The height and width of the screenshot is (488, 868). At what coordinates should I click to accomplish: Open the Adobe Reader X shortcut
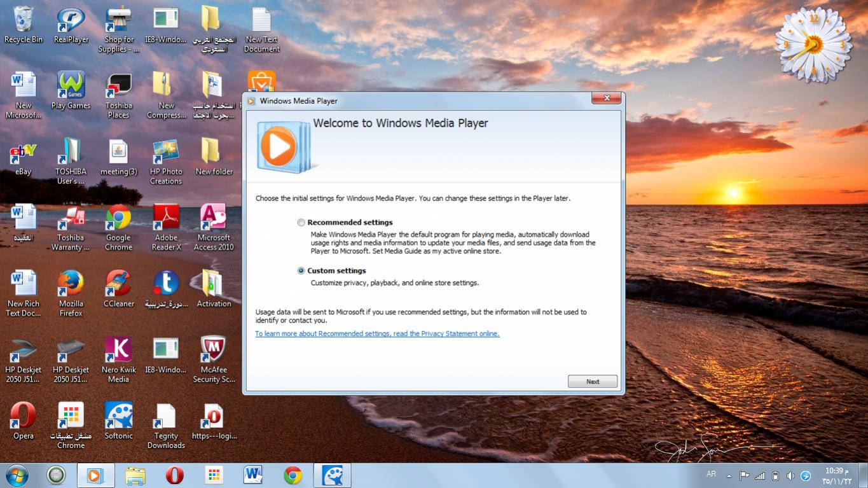pyautogui.click(x=166, y=228)
